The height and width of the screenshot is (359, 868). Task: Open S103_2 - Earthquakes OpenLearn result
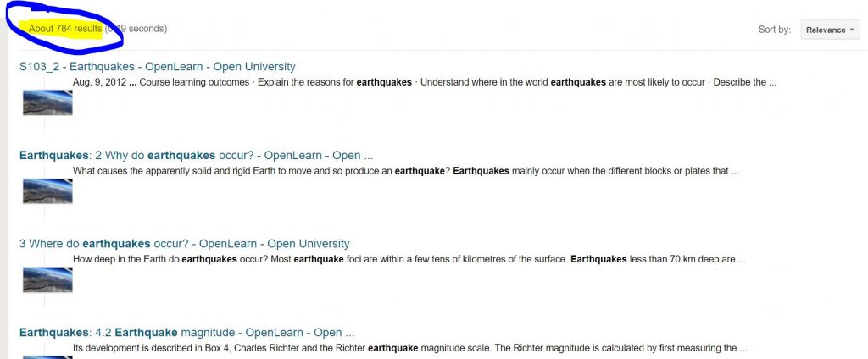point(157,66)
